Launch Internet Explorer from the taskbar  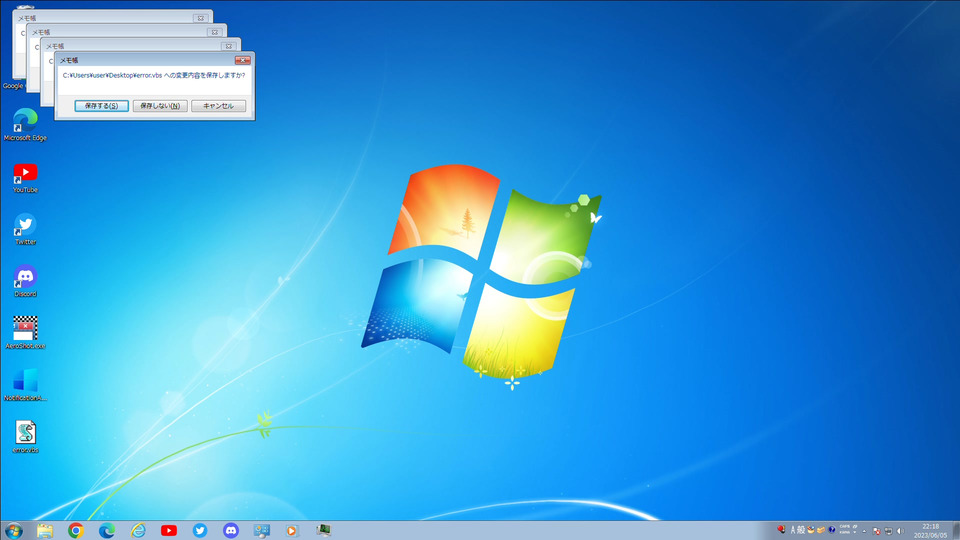pos(138,530)
